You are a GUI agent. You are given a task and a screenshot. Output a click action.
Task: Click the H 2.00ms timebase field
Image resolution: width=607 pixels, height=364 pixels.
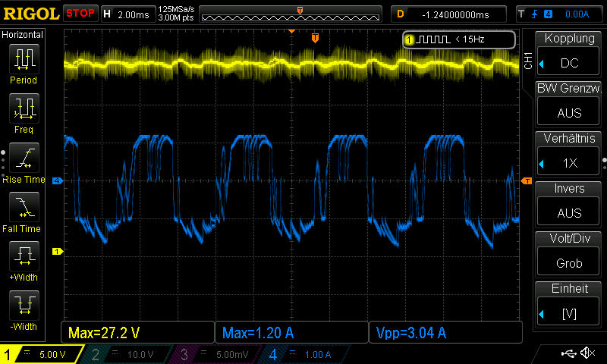(x=128, y=14)
